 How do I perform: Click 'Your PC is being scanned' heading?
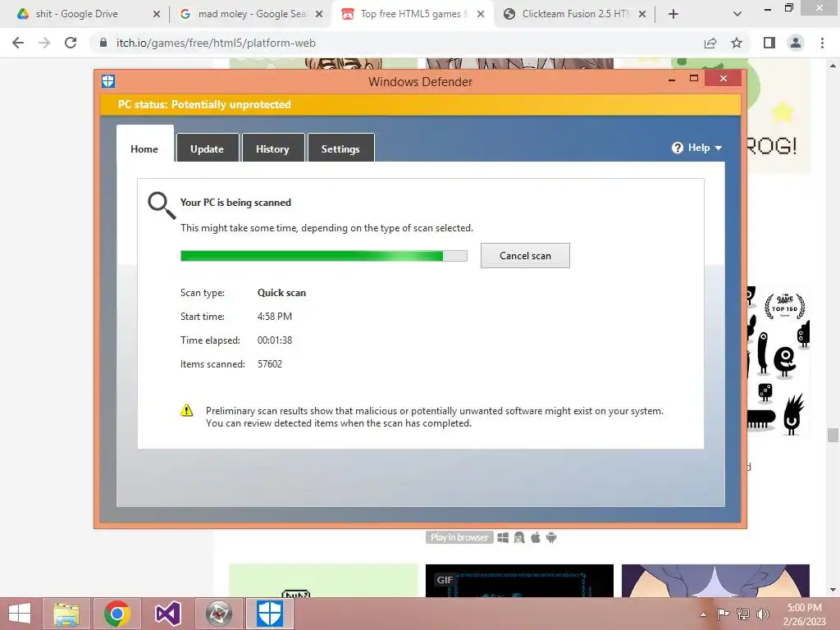235,203
